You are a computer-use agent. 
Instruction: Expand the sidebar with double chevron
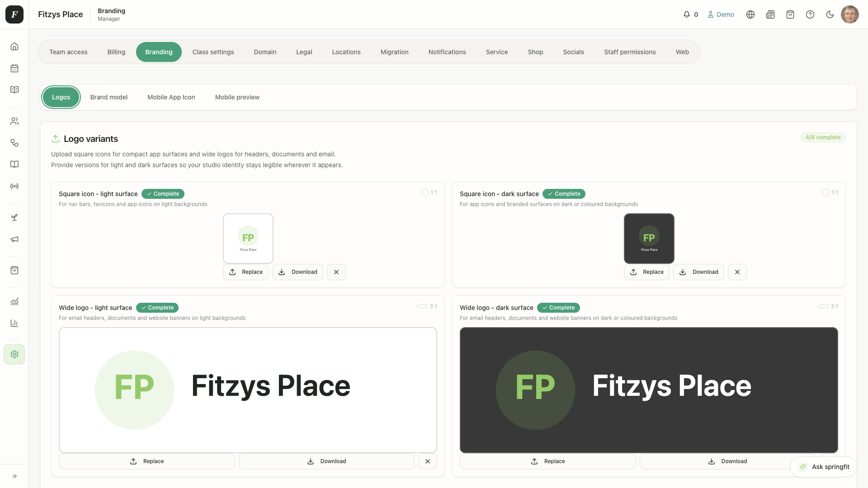click(14, 476)
